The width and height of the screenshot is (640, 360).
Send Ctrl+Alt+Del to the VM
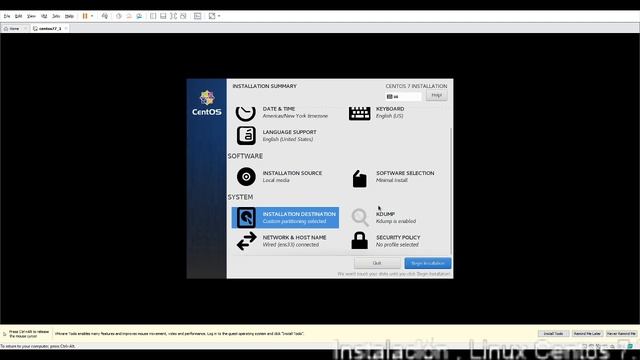(x=105, y=16)
